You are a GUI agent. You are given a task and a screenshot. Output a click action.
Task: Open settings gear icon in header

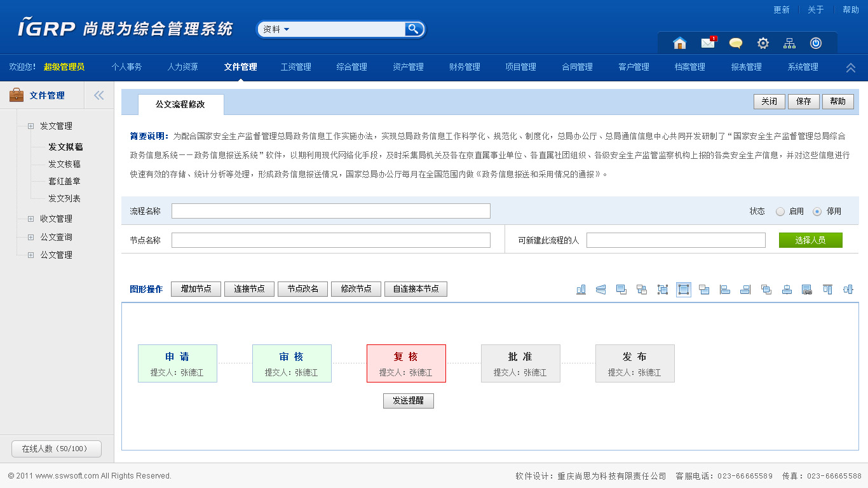763,43
